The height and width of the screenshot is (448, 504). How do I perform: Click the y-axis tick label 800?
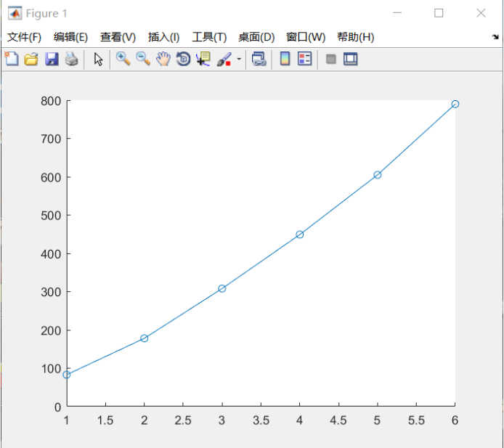click(51, 101)
